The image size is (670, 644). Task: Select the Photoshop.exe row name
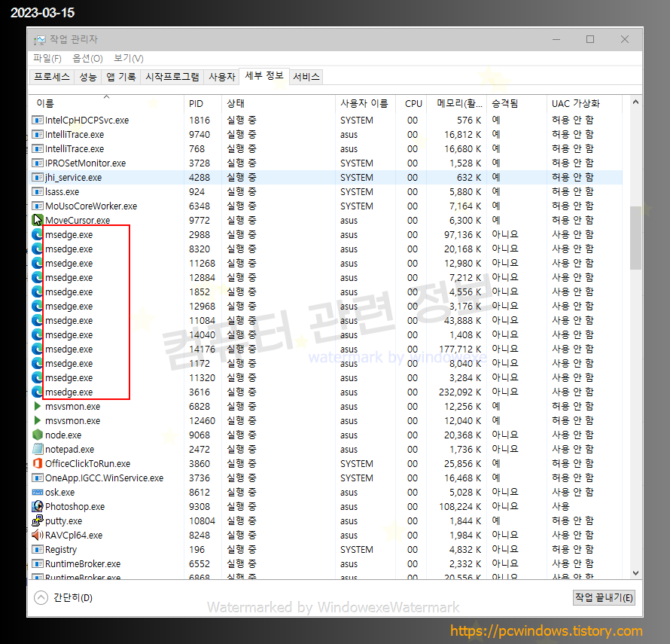point(75,507)
